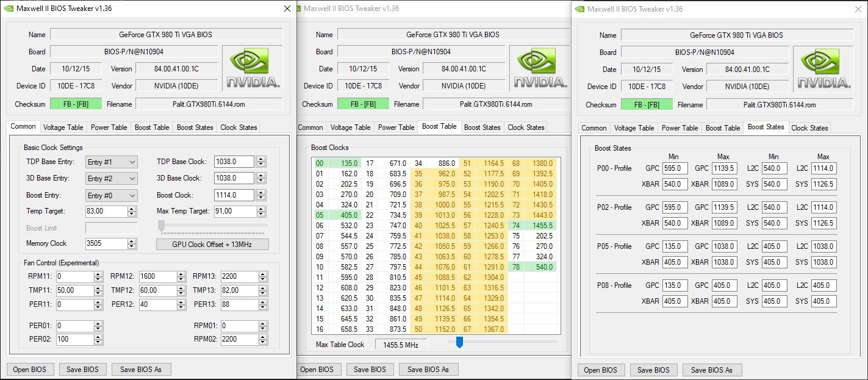
Task: Click Save BIOS in left window
Action: coord(84,369)
